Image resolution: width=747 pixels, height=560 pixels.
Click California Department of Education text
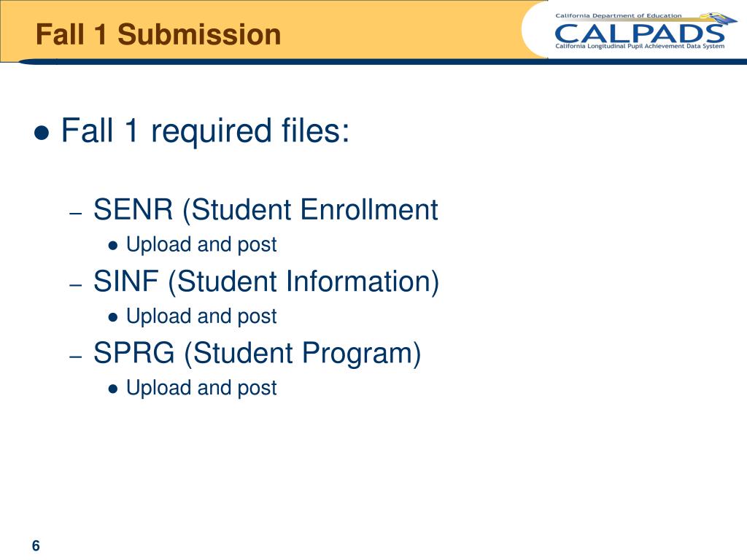pyautogui.click(x=619, y=16)
